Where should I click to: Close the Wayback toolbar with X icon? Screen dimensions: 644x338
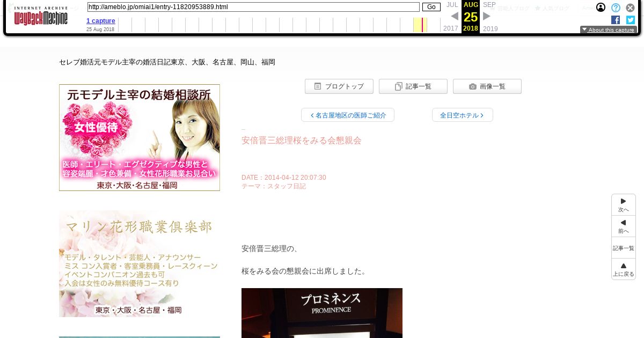click(x=630, y=8)
